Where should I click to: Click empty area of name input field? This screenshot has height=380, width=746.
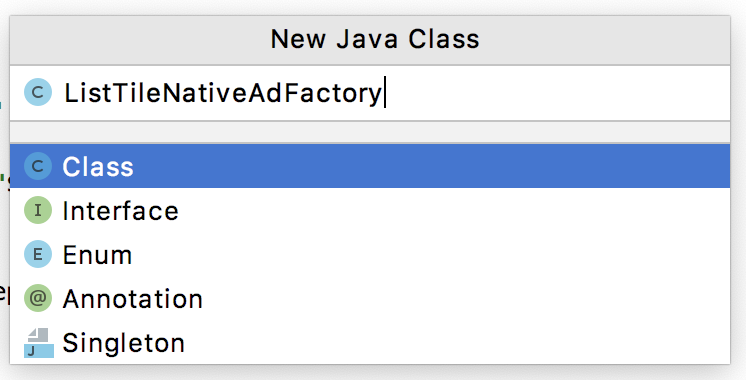pos(557,93)
